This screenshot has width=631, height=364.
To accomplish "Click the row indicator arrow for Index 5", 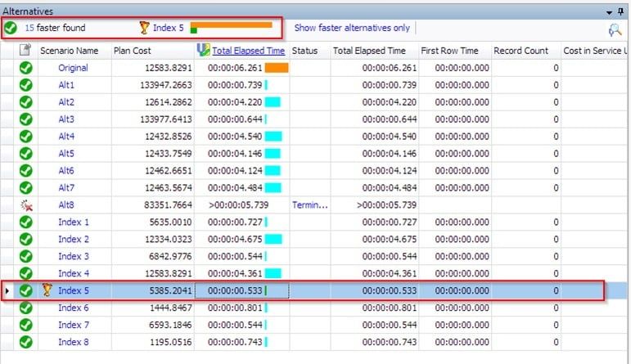I will click(x=7, y=290).
